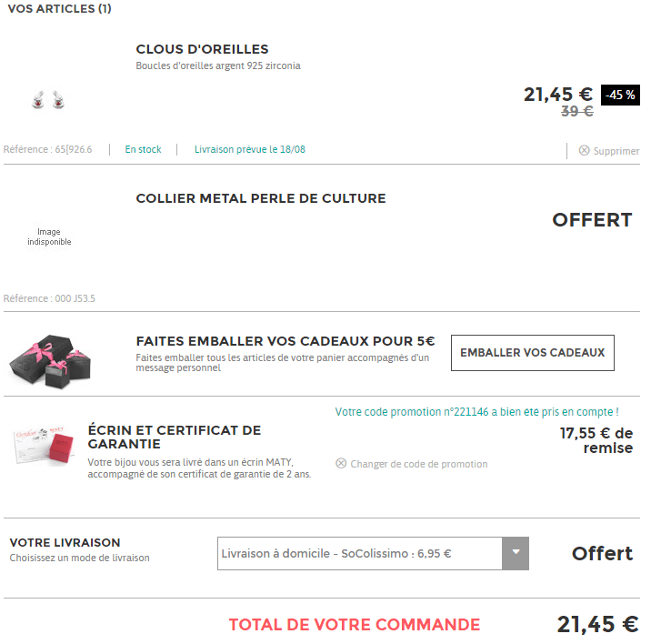Click the Collier Metal Perle de Culture title
This screenshot has height=644, width=661.
click(260, 198)
